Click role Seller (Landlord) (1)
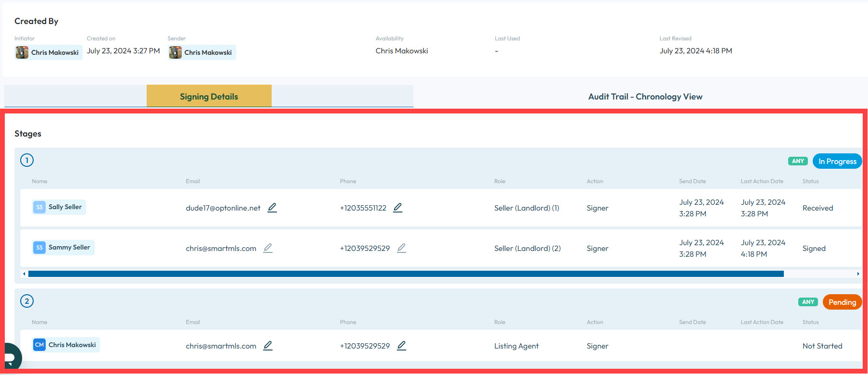 click(527, 208)
